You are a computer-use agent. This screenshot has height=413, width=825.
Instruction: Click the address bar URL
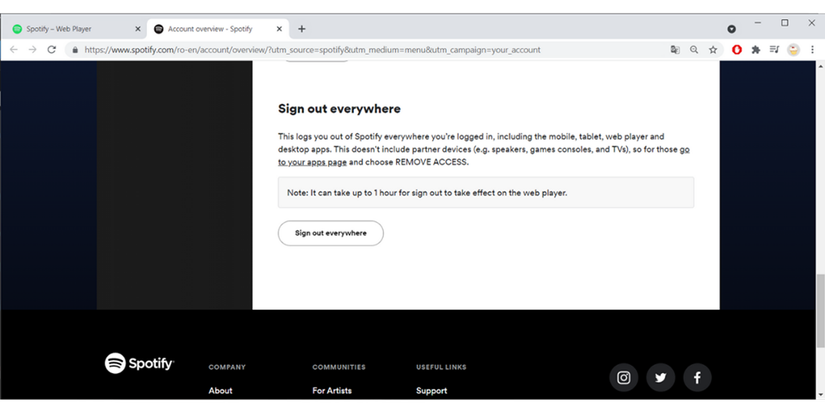coord(313,50)
